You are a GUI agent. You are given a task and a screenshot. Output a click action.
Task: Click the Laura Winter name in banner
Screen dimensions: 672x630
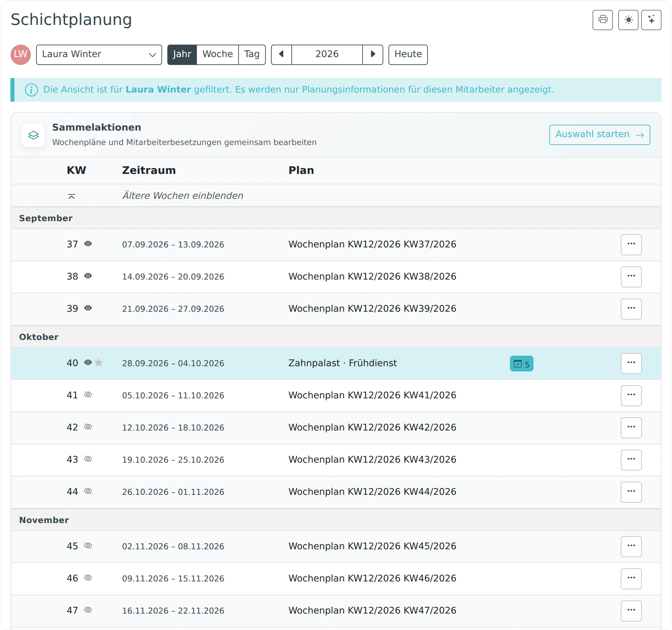click(x=158, y=90)
